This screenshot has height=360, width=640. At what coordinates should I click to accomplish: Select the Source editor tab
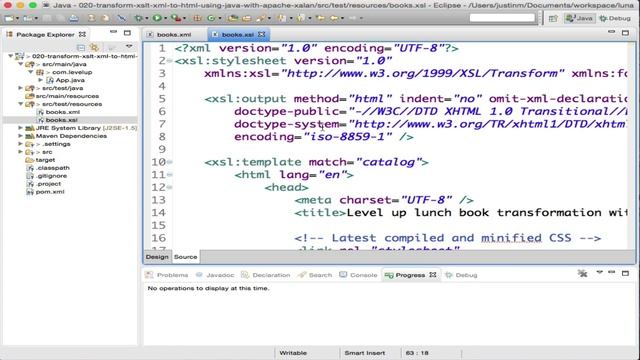pyautogui.click(x=185, y=257)
